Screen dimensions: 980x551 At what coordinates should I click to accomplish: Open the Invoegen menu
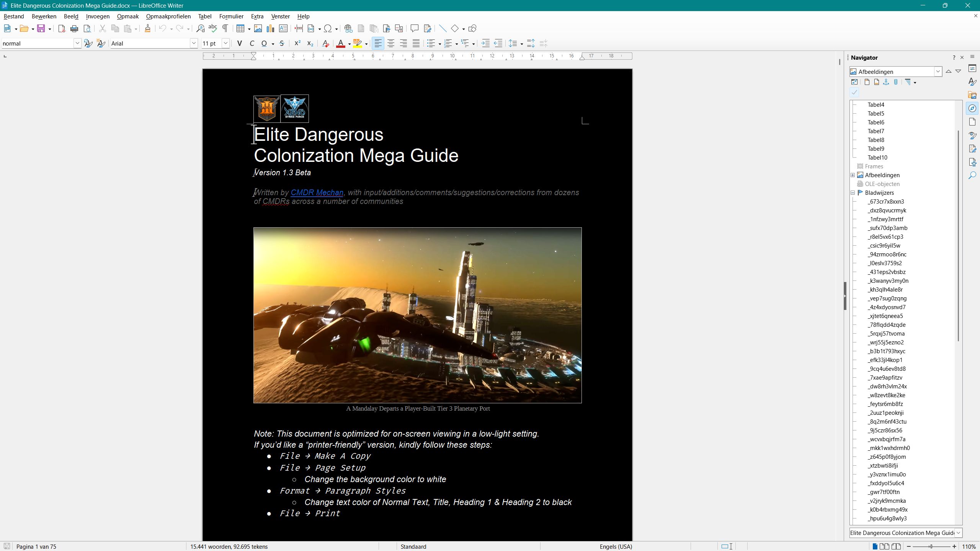coord(98,16)
